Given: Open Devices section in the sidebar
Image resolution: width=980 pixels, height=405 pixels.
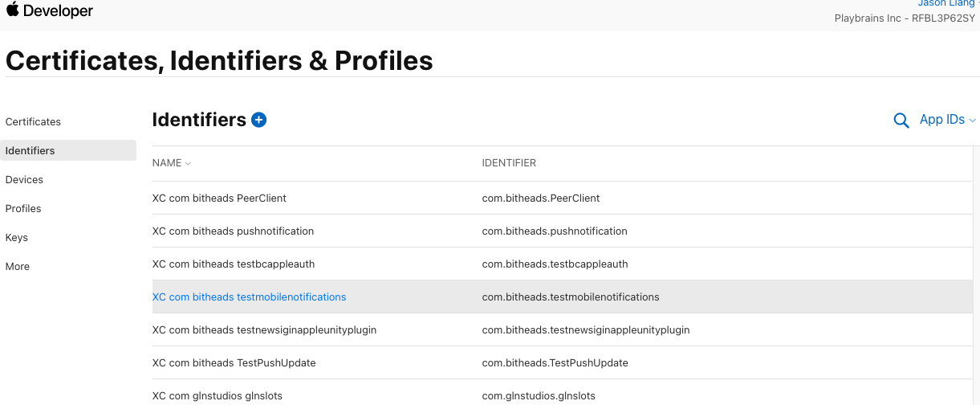Looking at the screenshot, I should pos(24,180).
